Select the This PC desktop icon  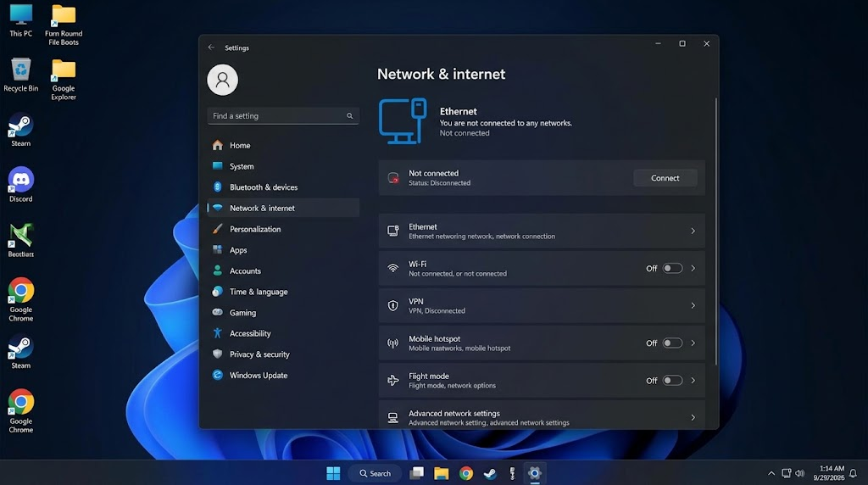point(21,20)
